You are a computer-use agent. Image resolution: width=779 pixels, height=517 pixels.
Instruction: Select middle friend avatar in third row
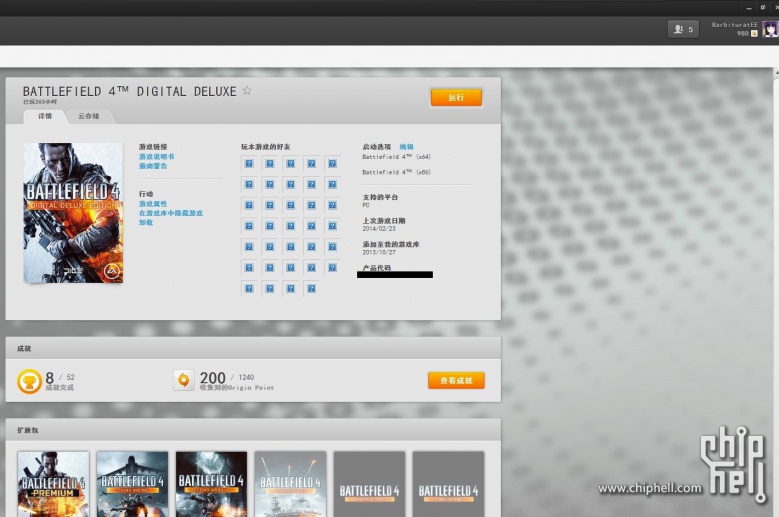[x=291, y=205]
